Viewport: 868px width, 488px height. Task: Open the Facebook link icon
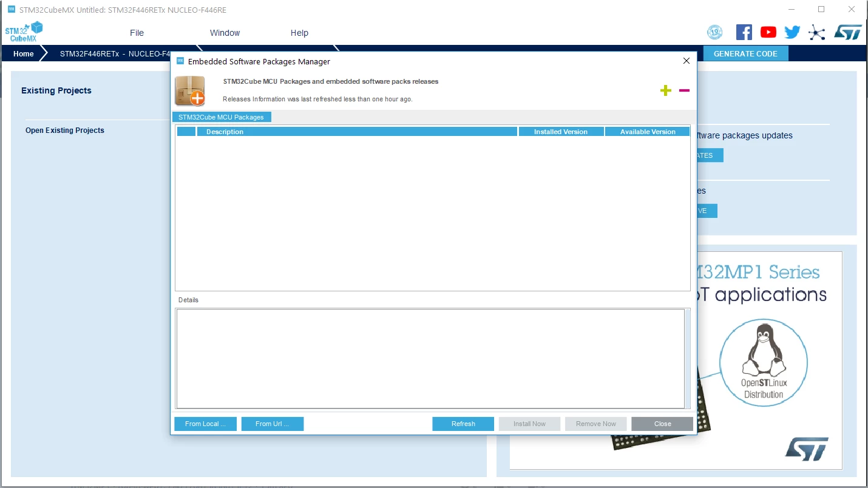pyautogui.click(x=744, y=32)
